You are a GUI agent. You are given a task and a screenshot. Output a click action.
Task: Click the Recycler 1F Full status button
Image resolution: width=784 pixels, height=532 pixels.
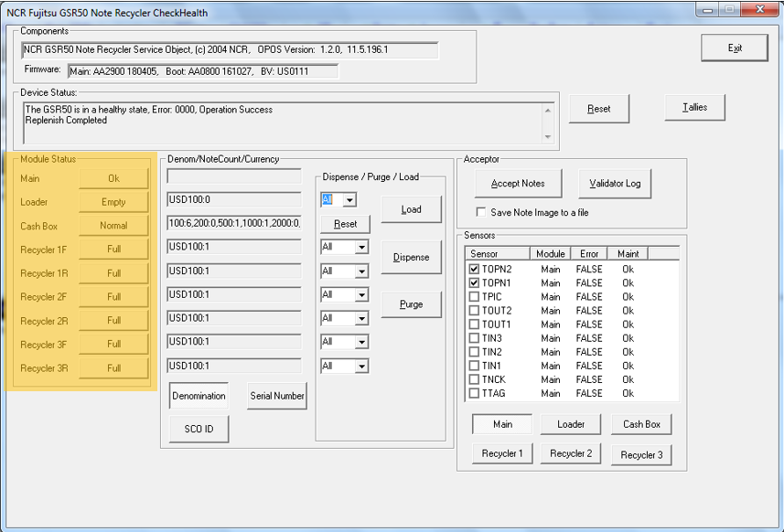(113, 249)
